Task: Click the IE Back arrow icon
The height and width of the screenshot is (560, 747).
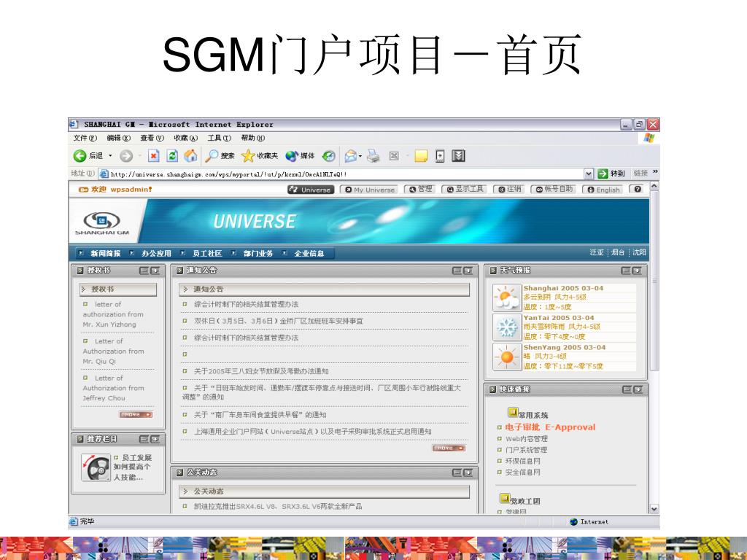Action: [80, 156]
